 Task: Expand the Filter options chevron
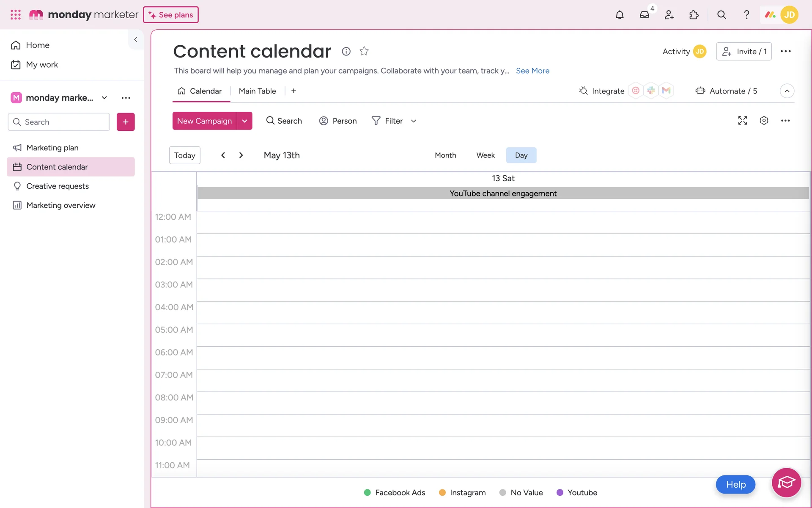[414, 121]
